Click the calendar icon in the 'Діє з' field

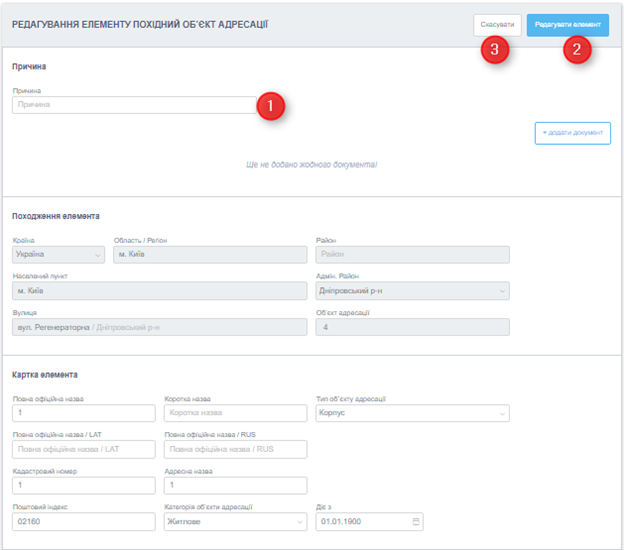[416, 522]
